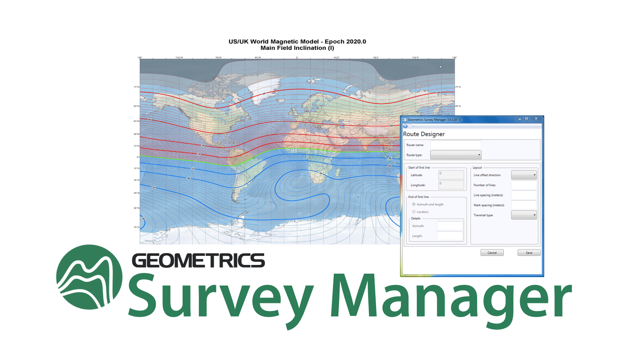The width and height of the screenshot is (644, 362).
Task: Click the Cancel button
Action: 492,252
